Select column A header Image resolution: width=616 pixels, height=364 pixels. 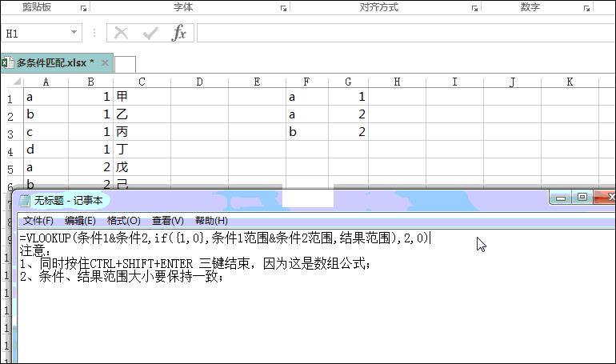coord(46,82)
